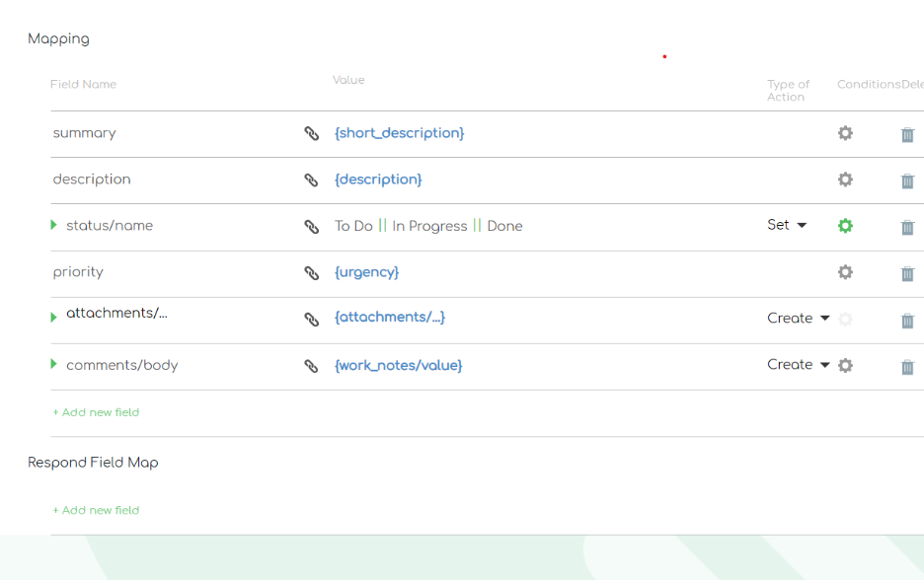Click the green conditions gear on status/name row
The width and height of the screenshot is (924, 580).
tap(845, 226)
